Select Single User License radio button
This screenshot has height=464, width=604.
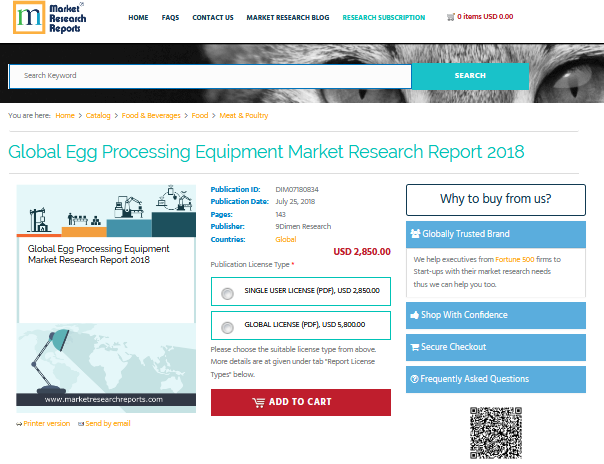click(x=227, y=294)
